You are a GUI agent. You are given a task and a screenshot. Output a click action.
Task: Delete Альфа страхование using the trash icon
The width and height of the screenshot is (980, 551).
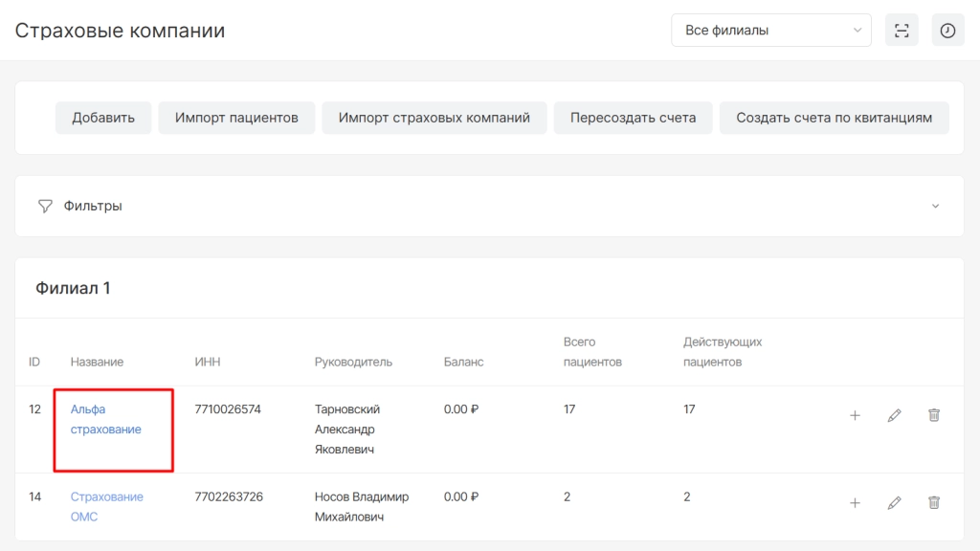(934, 415)
